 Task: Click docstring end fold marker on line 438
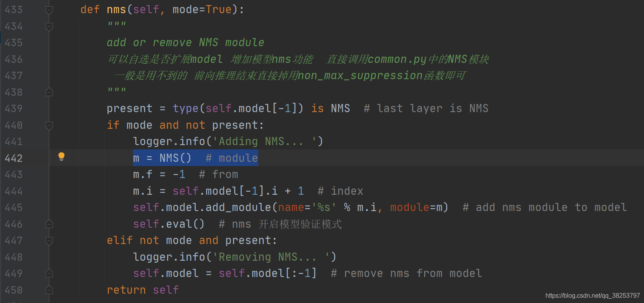[49, 92]
